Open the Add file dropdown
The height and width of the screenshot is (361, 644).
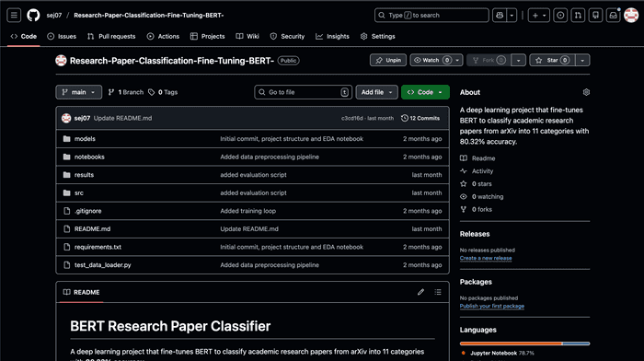point(376,92)
